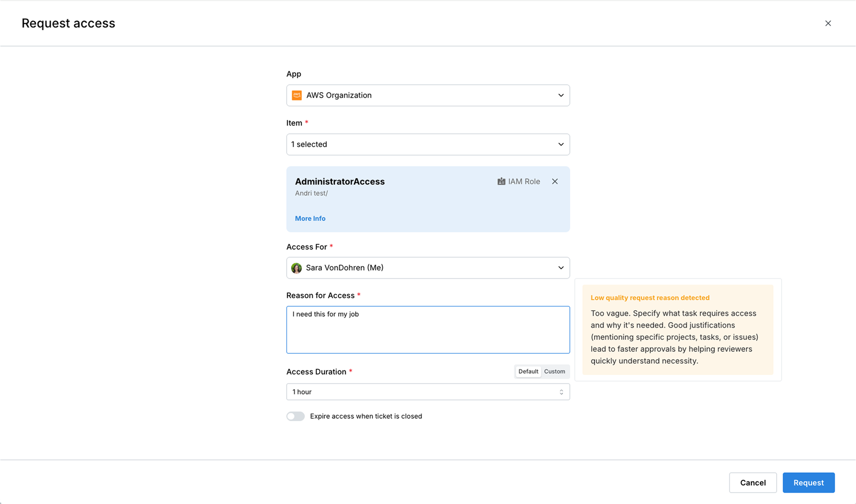The width and height of the screenshot is (856, 504).
Task: Click the Access Duration stepper arrows
Action: pos(561,392)
